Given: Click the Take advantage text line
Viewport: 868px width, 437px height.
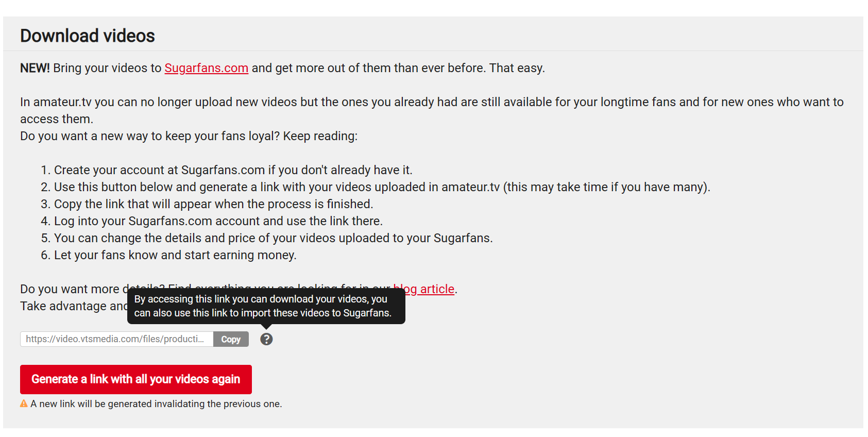Looking at the screenshot, I should tap(74, 306).
